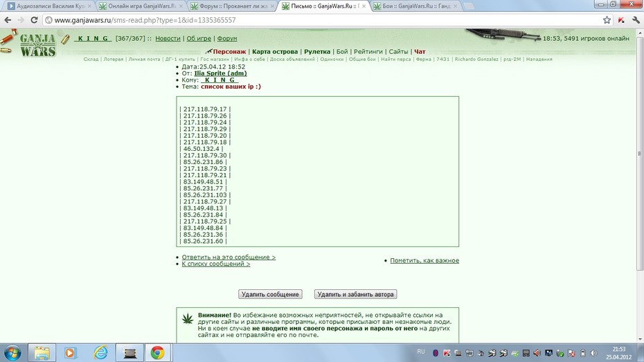Image resolution: width=644 pixels, height=362 pixels.
Task: Open sender Ilia Sprite (adm) profile
Action: (x=221, y=73)
